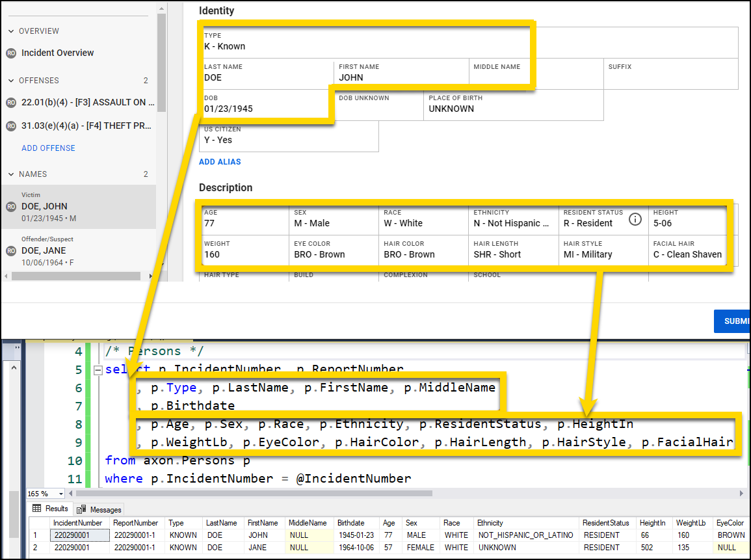
Task: Click the RO icon beside Incident Overview
Action: point(10,53)
